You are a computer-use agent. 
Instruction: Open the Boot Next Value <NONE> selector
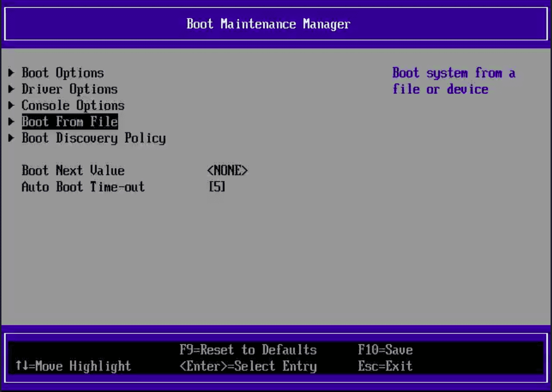tap(228, 171)
